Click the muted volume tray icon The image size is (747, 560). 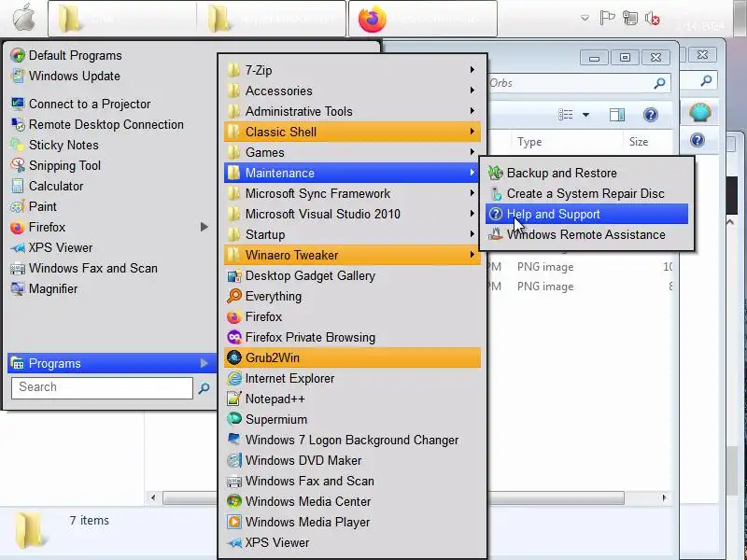(652, 19)
